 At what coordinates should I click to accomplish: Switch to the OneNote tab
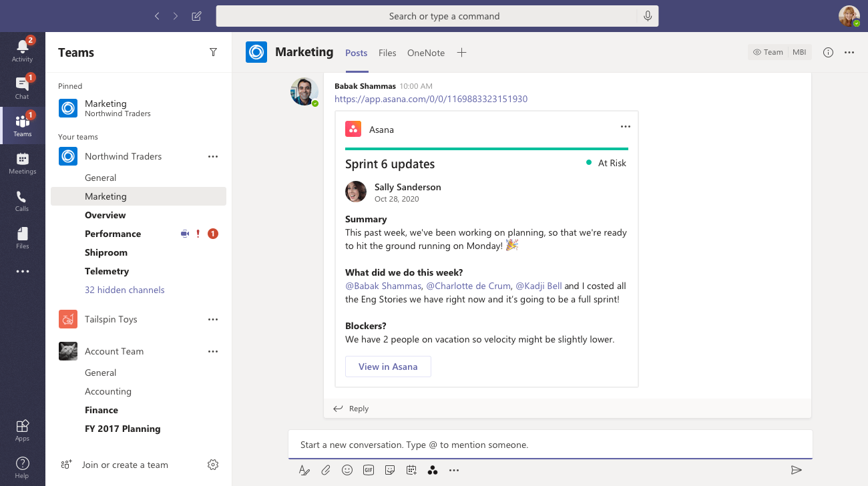coord(426,53)
